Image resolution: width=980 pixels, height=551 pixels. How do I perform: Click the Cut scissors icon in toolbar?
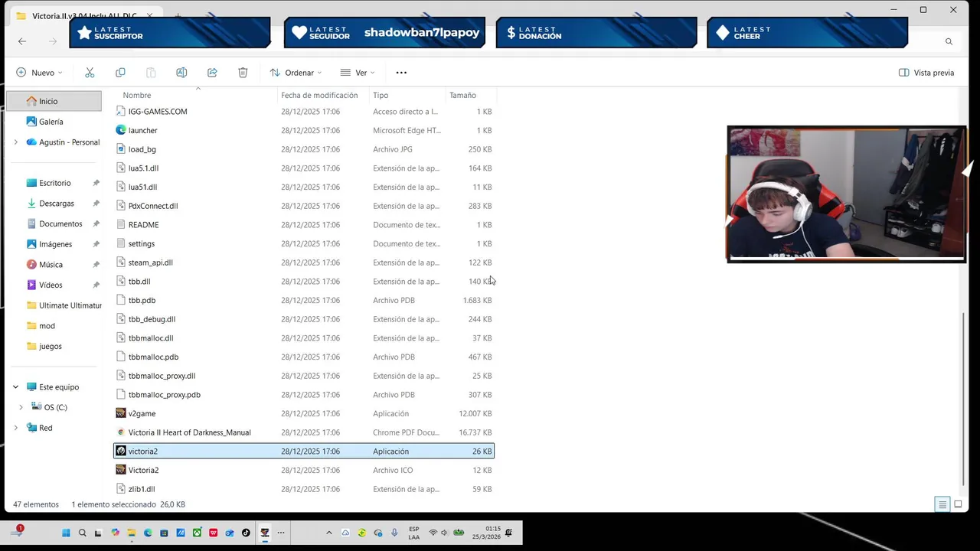click(x=90, y=73)
